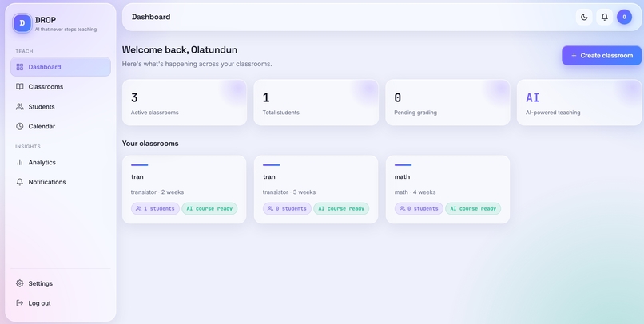
Task: Click the Students people icon in sidebar
Action: tap(19, 107)
